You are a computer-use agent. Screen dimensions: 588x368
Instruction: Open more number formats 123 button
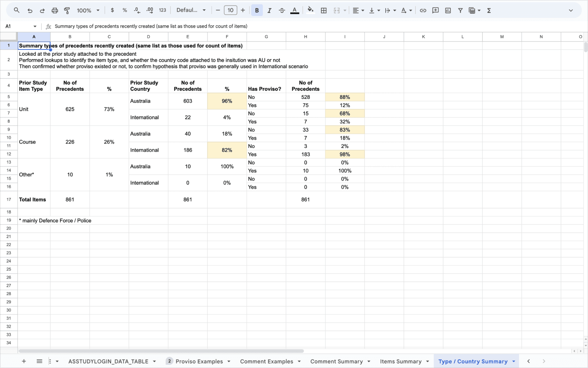coord(163,10)
